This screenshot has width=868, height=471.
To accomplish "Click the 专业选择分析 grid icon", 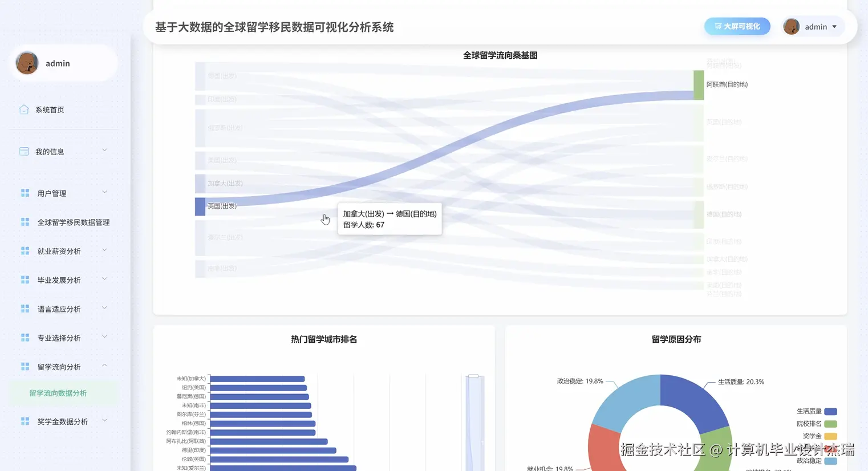I will point(25,338).
